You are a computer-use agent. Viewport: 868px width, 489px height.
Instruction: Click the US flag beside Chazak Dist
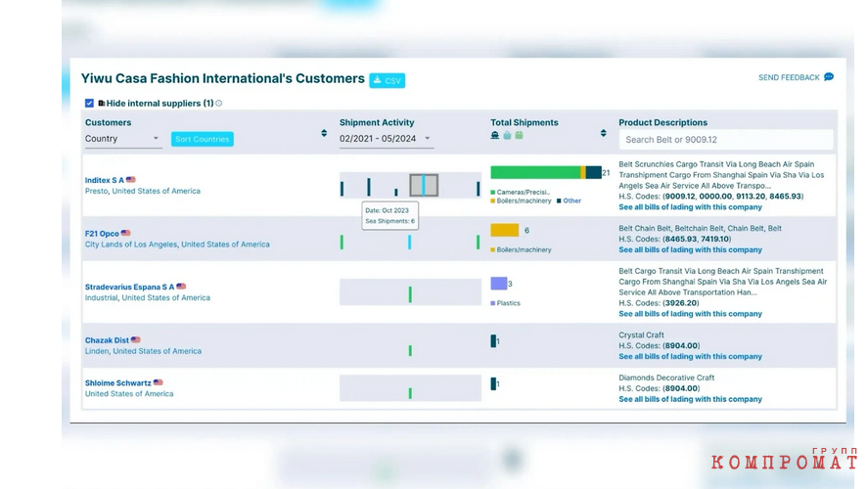pyautogui.click(x=136, y=339)
